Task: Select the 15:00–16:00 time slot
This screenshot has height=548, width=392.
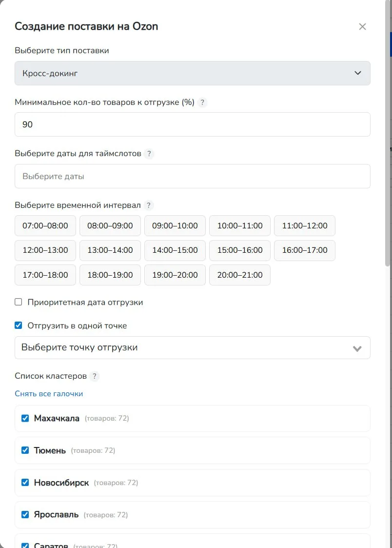Action: (x=240, y=250)
